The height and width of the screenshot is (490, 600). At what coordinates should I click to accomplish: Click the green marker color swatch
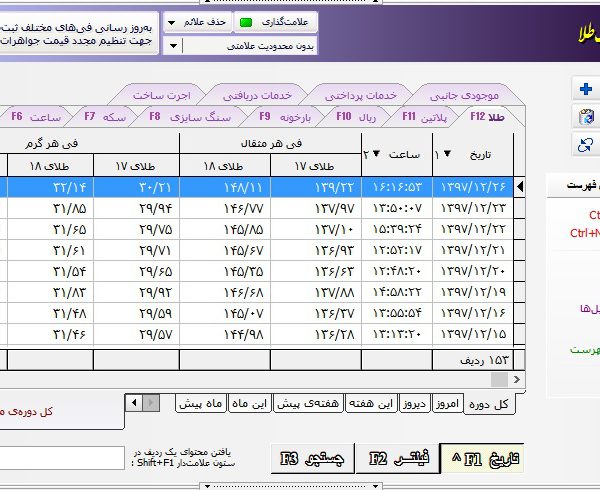pyautogui.click(x=246, y=23)
